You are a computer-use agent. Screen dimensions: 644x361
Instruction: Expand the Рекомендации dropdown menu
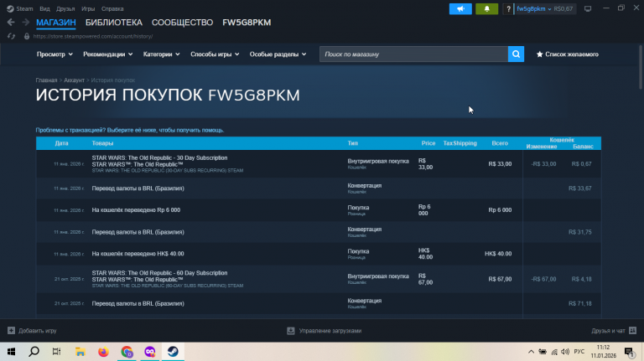point(107,54)
